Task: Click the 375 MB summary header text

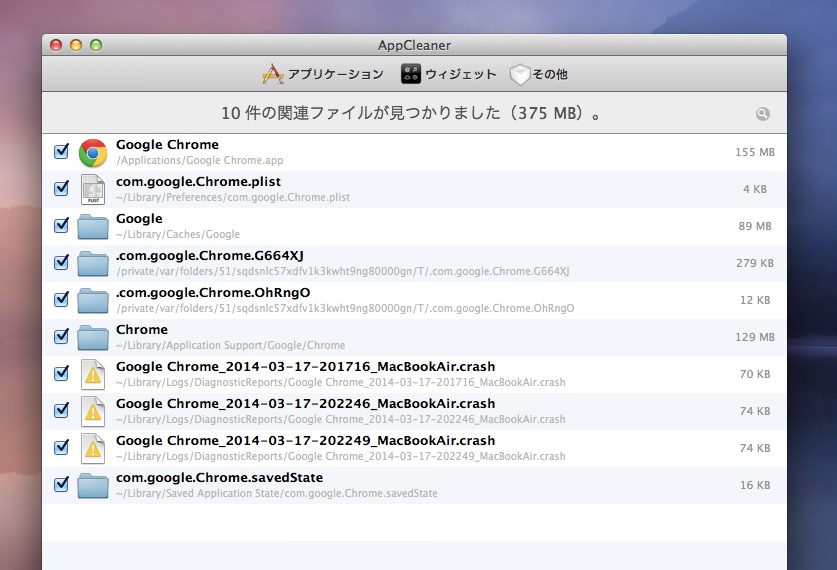Action: [411, 113]
